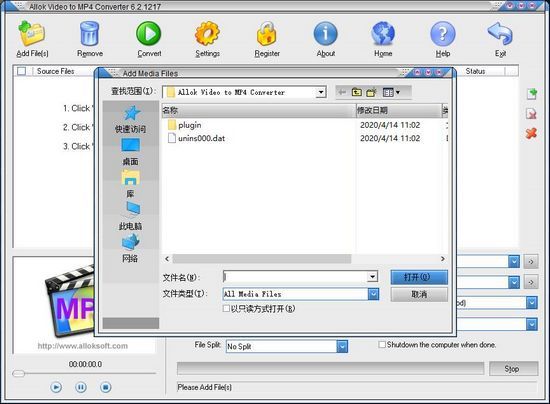Click the pause button under preview
This screenshot has width=550, height=404.
[81, 387]
